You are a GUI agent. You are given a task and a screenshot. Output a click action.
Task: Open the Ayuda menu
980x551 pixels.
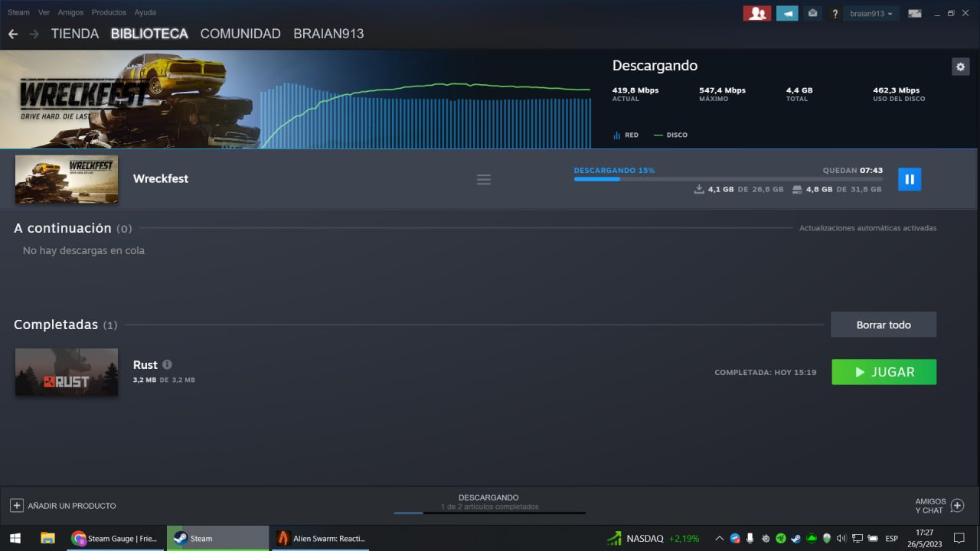(x=145, y=12)
